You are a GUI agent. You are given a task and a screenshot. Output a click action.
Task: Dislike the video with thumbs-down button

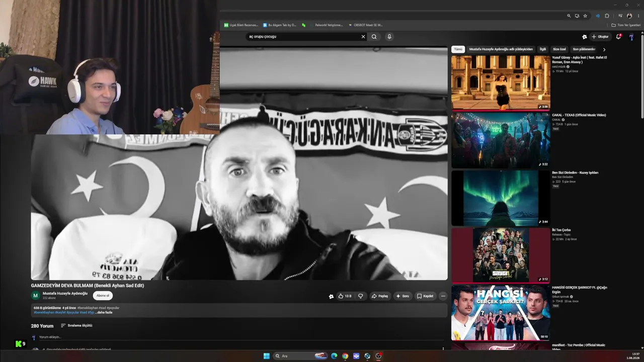click(360, 296)
